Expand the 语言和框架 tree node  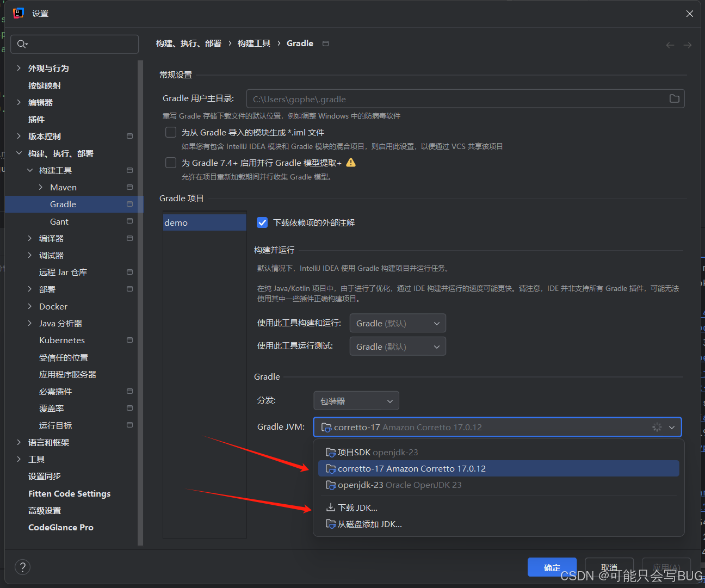[19, 442]
